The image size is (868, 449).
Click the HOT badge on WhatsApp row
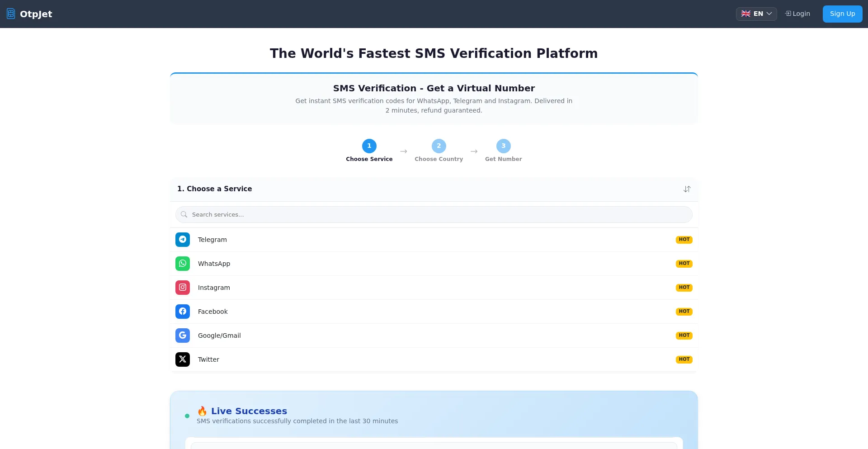coord(684,264)
